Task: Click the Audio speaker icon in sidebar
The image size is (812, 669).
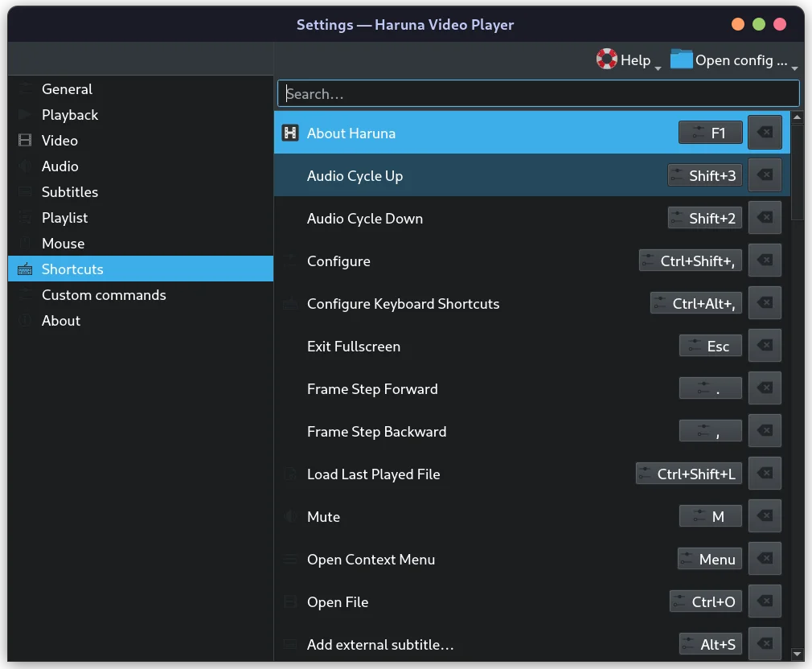Action: tap(27, 166)
